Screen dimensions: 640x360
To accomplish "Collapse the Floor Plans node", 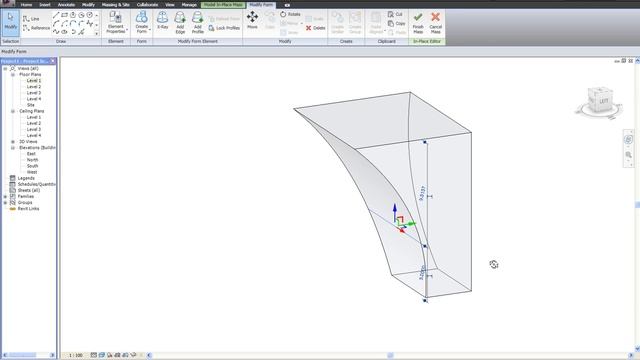I will (13, 75).
